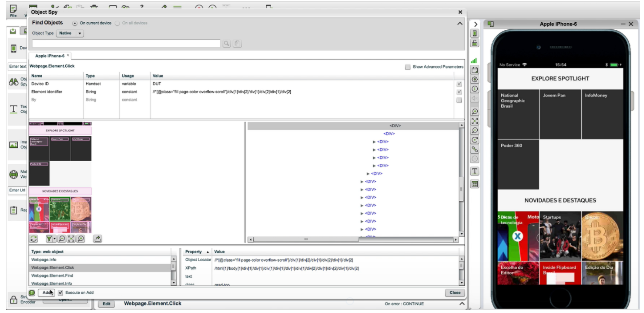Select Webpage.Element.Find in the list
Viewport: 644px width, 313px height.
coord(52,275)
